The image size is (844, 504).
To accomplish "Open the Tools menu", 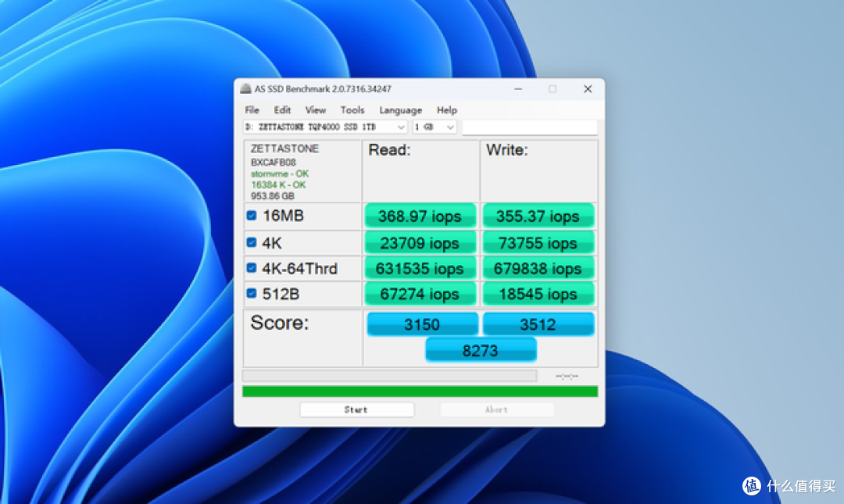I will [352, 110].
